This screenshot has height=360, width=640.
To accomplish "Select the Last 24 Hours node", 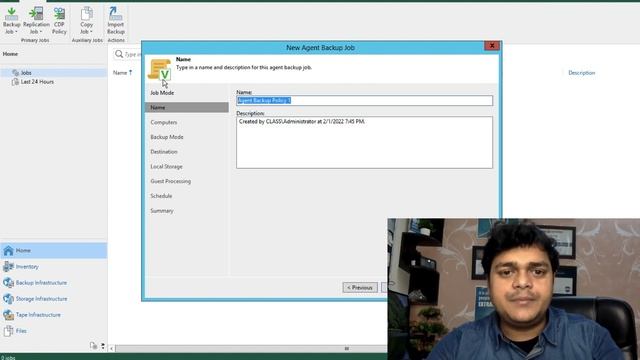I will 37,82.
